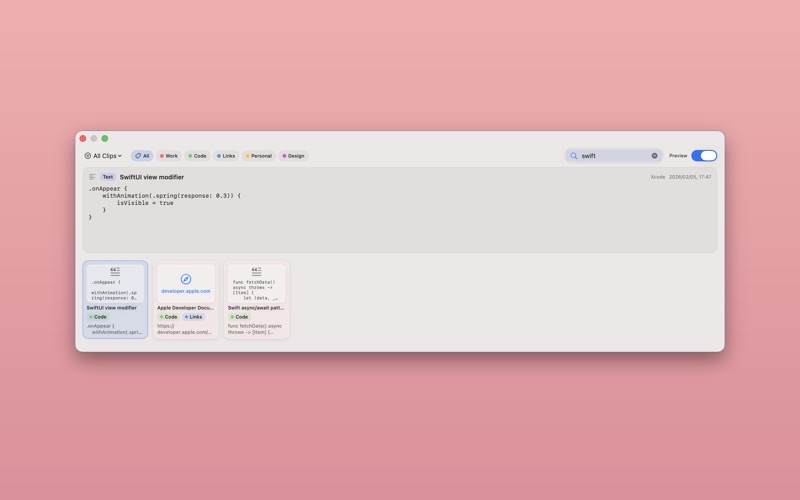Focus the search field containing 'swift'

(x=613, y=156)
